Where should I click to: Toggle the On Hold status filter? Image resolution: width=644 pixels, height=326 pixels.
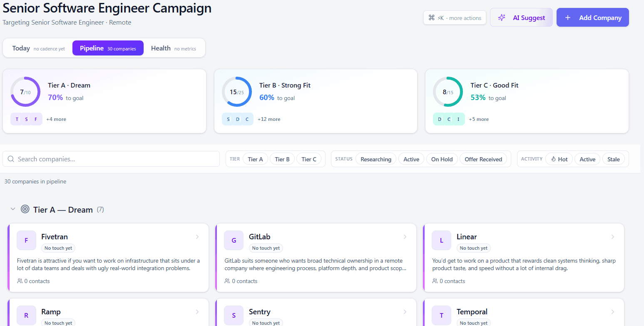coord(442,159)
